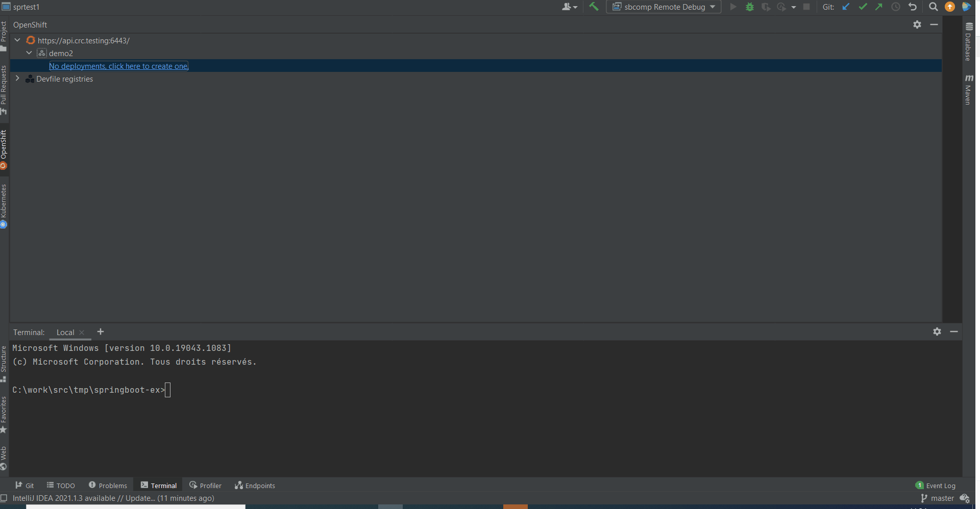Rollback changes with undo arrow
The width and height of the screenshot is (980, 509).
(913, 7)
